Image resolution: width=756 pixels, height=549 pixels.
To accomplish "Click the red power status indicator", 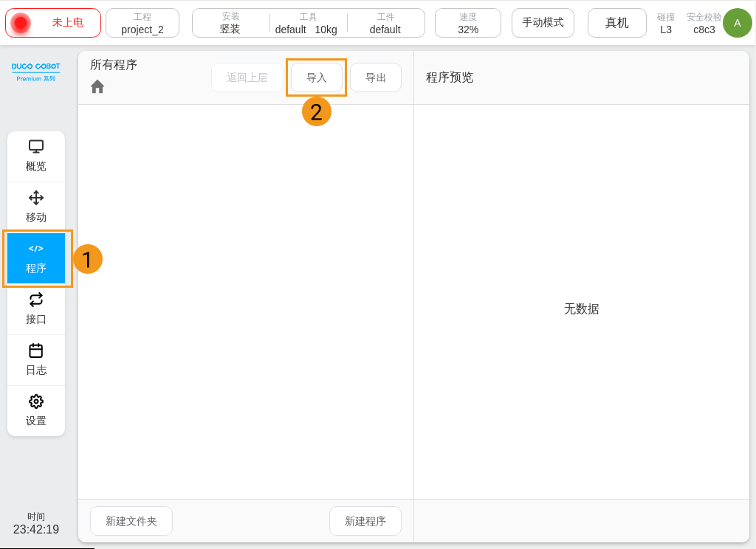I will (21, 23).
